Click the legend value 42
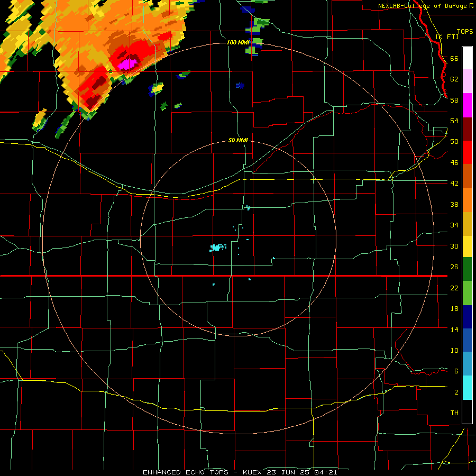The width and height of the screenshot is (476, 476). pyautogui.click(x=454, y=183)
